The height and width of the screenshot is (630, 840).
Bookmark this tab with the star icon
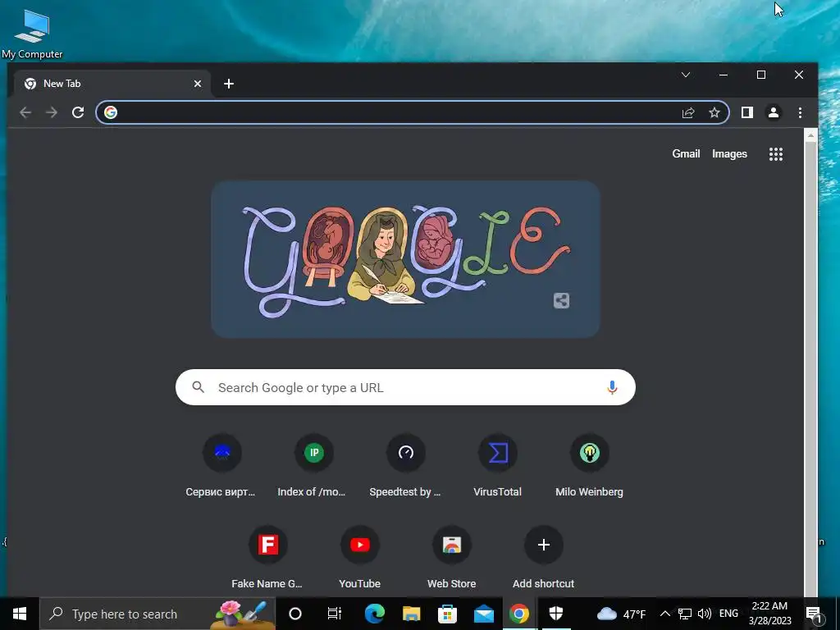[714, 112]
